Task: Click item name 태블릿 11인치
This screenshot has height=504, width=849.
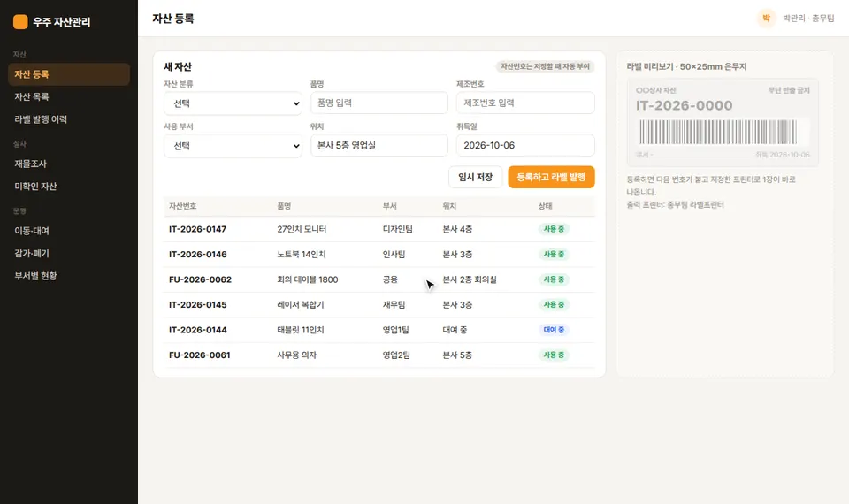Action: coord(301,330)
